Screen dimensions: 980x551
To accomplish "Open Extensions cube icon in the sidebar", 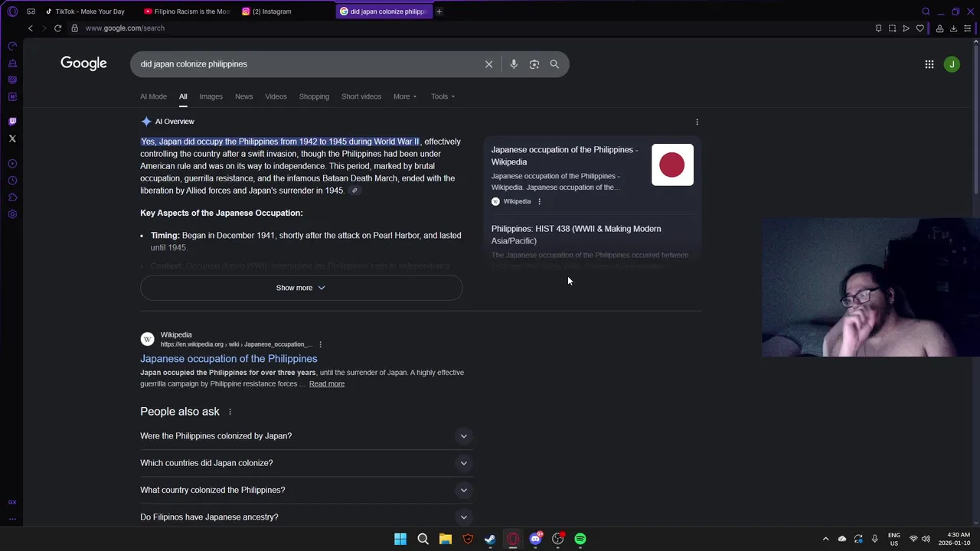I will 12,197.
